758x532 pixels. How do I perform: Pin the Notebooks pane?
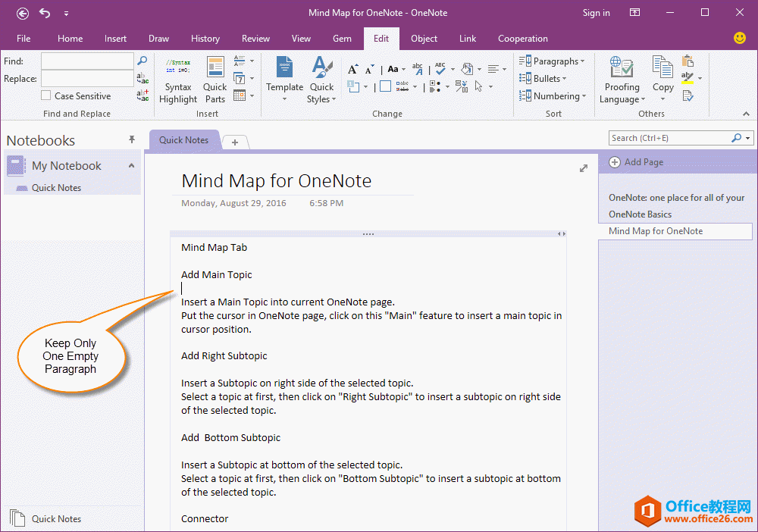[x=132, y=139]
